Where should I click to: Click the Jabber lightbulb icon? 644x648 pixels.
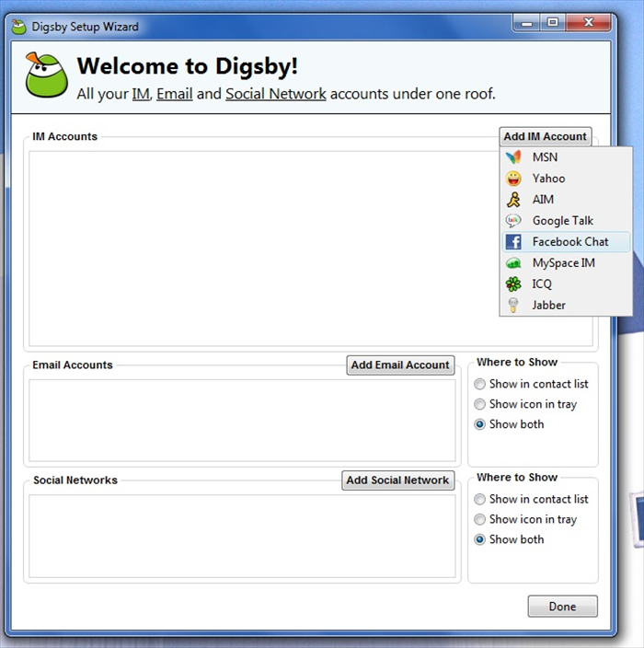point(513,306)
